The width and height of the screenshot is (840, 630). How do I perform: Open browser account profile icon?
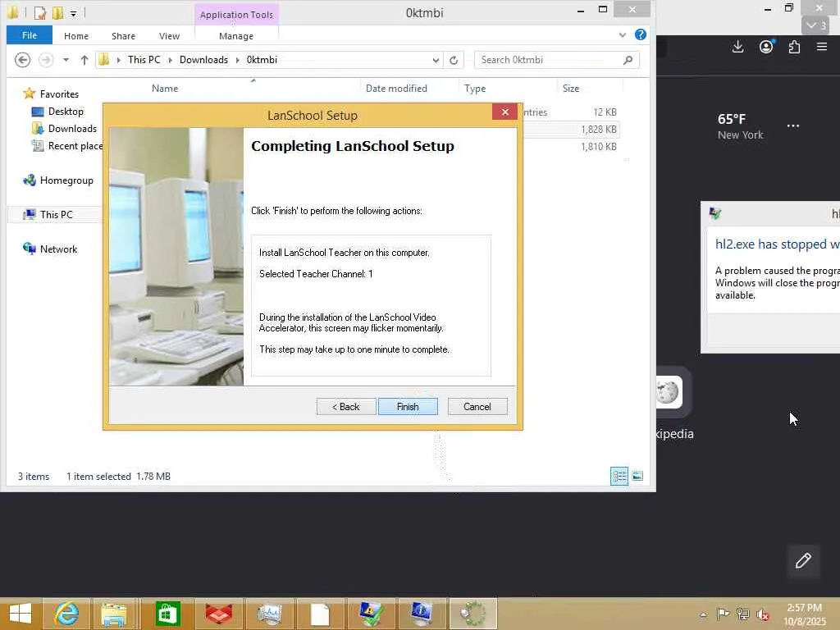767,47
